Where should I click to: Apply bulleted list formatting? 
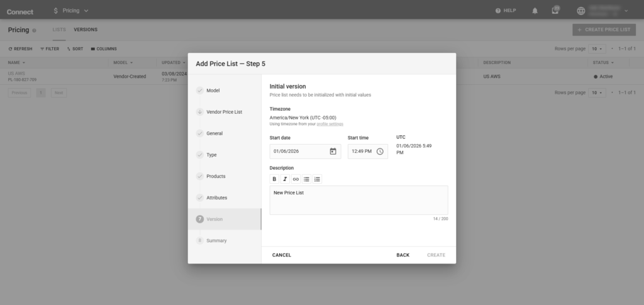(306, 179)
